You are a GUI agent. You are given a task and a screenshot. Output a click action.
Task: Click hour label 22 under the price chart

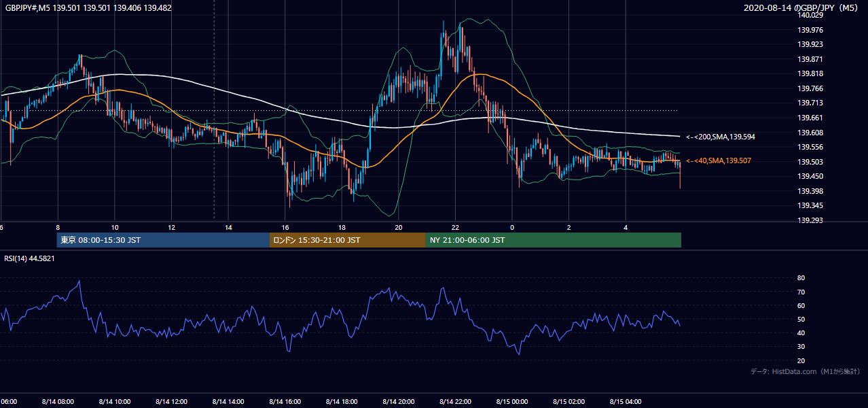point(456,228)
